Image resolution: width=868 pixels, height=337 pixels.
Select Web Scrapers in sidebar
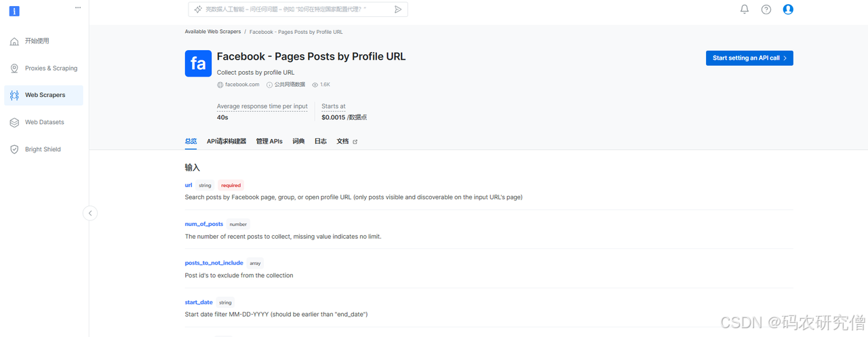click(43, 96)
